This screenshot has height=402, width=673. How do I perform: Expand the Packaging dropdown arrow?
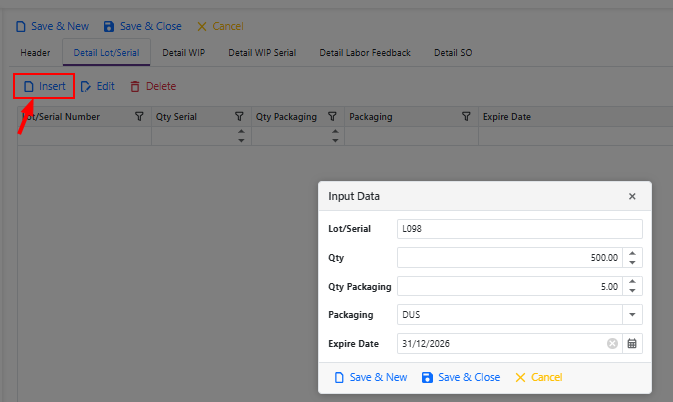[632, 314]
